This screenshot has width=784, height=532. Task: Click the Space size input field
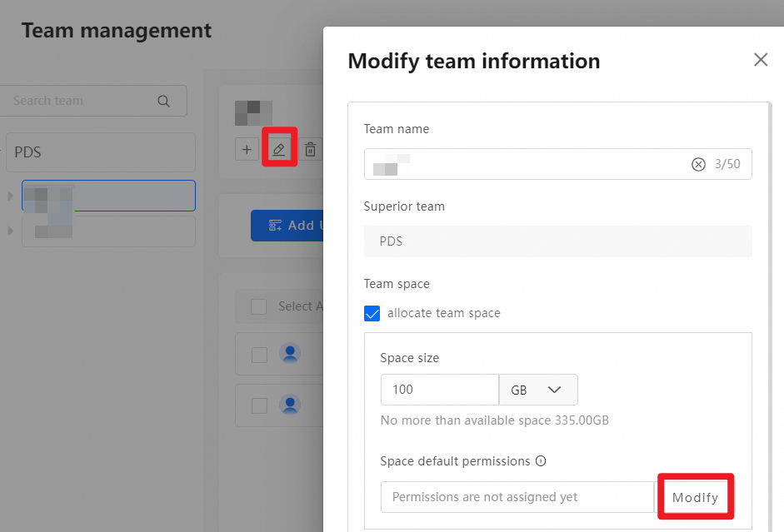[x=439, y=390]
